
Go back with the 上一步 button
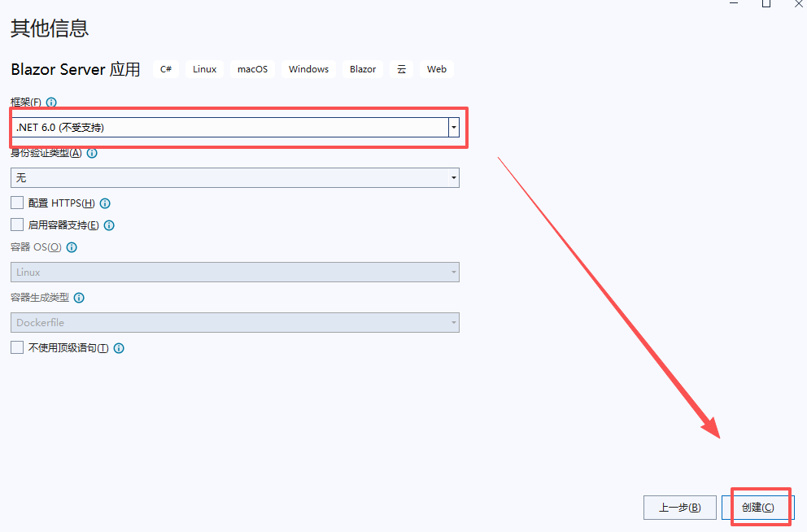point(680,508)
